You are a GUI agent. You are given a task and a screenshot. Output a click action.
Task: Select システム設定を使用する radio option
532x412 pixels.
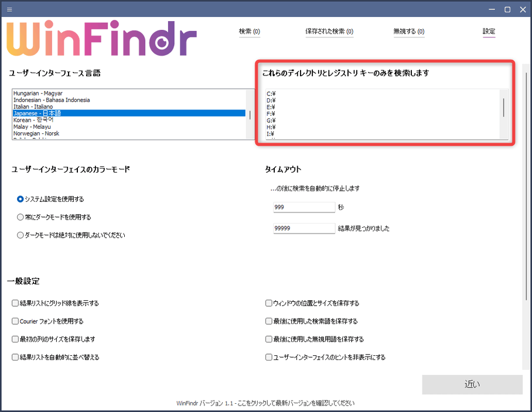(50, 199)
